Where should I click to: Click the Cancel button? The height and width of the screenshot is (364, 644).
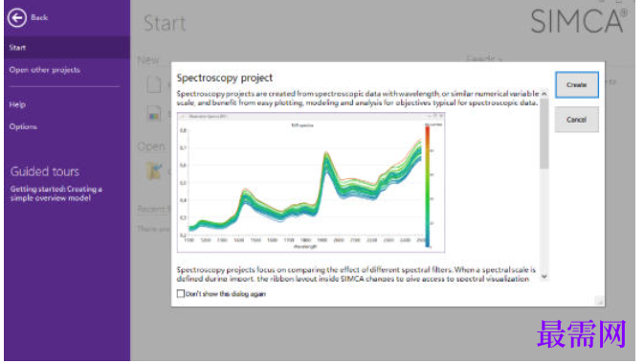coord(577,120)
